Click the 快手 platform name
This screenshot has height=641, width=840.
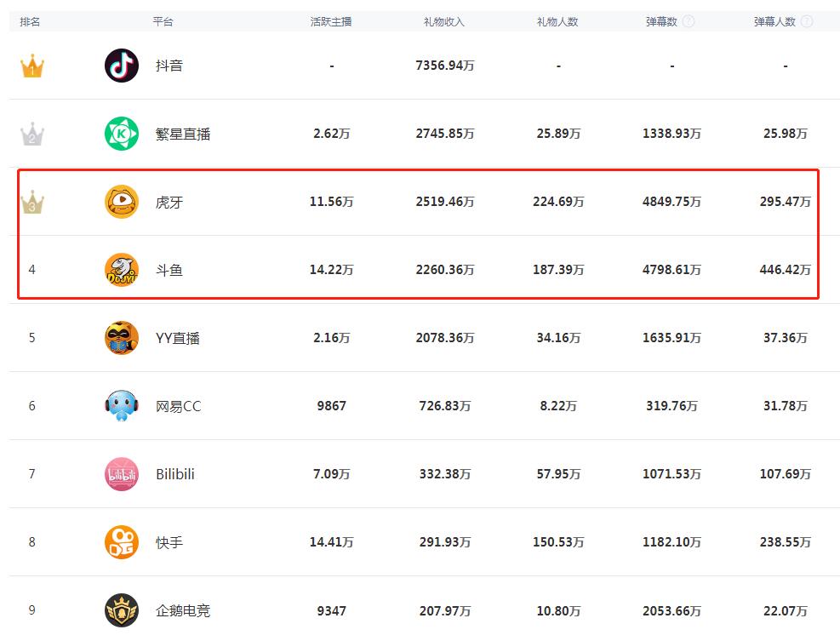169,542
